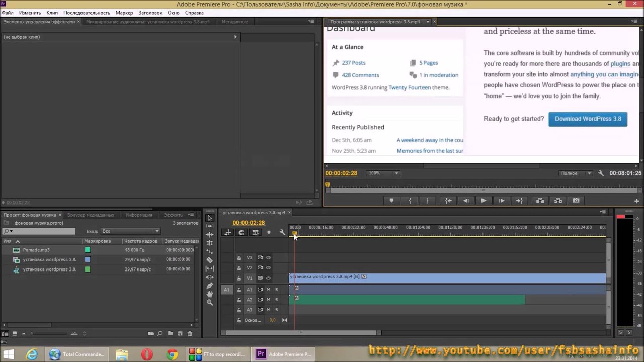Open the Заголовок menu
Viewport: 644px width, 362px height.
point(150,13)
